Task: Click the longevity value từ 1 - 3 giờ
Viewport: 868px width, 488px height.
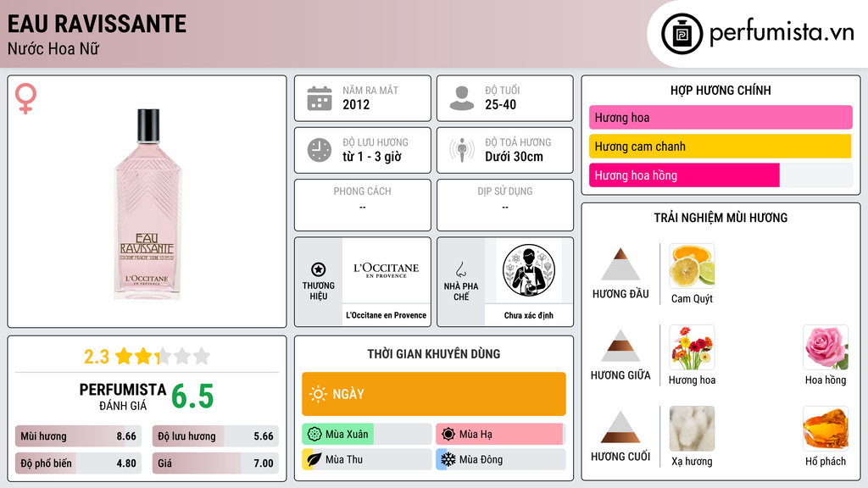Action: coord(372,157)
